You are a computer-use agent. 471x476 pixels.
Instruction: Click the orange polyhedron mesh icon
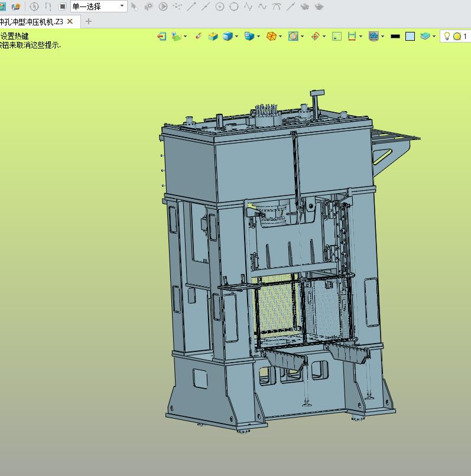pos(271,37)
